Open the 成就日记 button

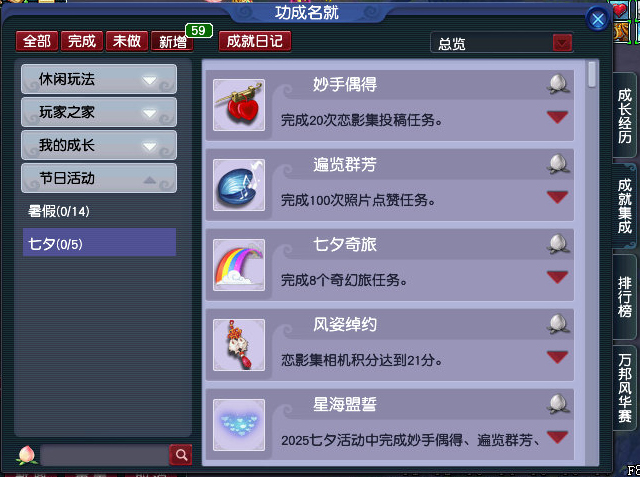255,41
